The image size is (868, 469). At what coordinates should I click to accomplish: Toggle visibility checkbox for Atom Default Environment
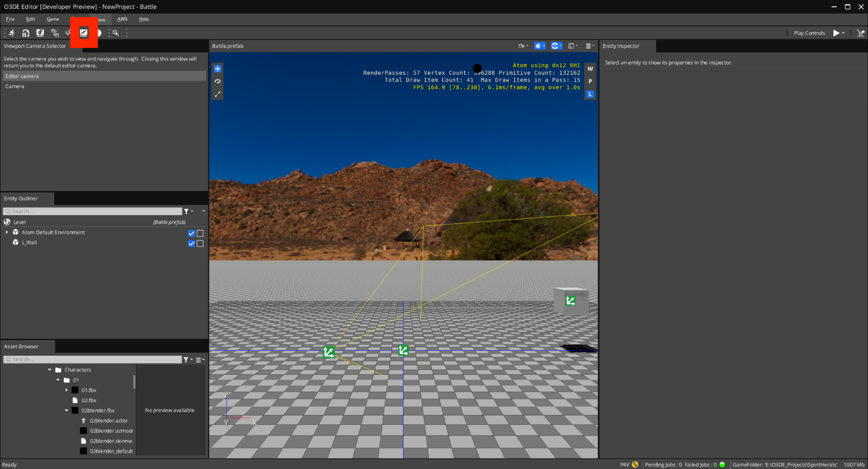pyautogui.click(x=191, y=233)
